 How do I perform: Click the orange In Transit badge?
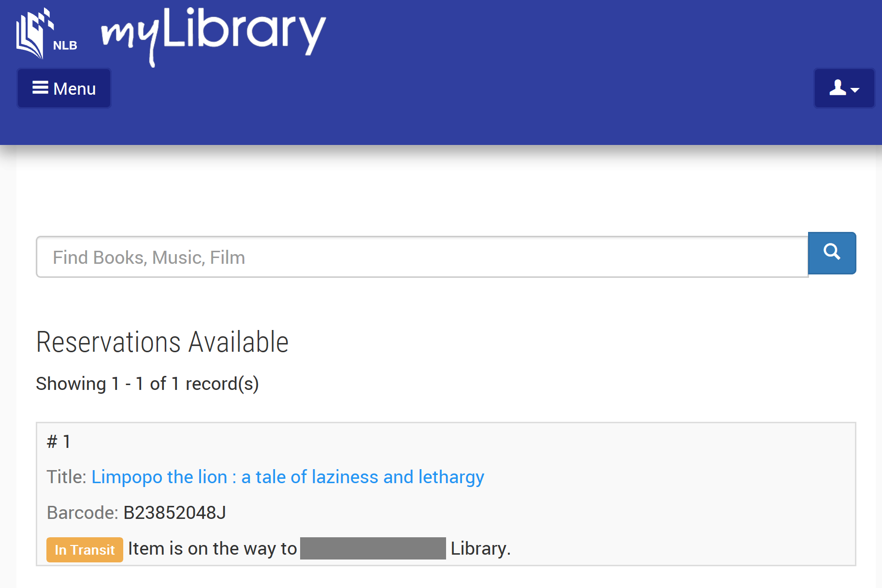(x=85, y=549)
